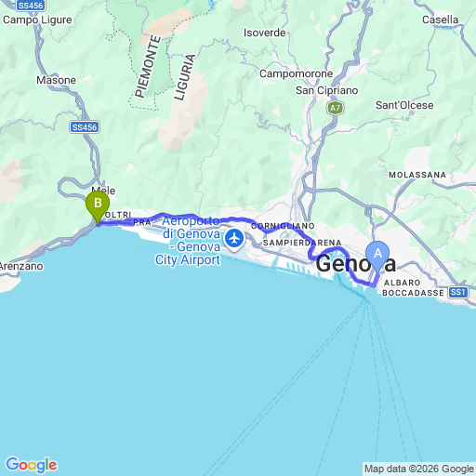Viewport: 476px width, 476px height.
Task: Click the Map data ©2026 Google attribution
Action: (419, 469)
